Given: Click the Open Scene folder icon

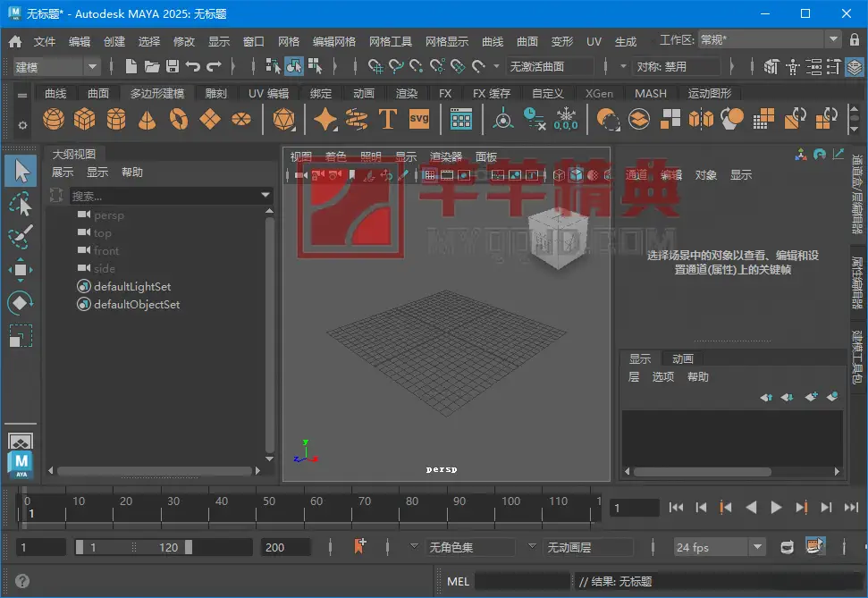Looking at the screenshot, I should [x=152, y=66].
